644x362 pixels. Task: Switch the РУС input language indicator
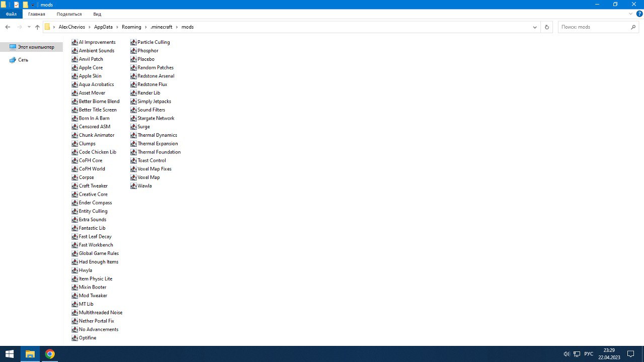pyautogui.click(x=589, y=354)
